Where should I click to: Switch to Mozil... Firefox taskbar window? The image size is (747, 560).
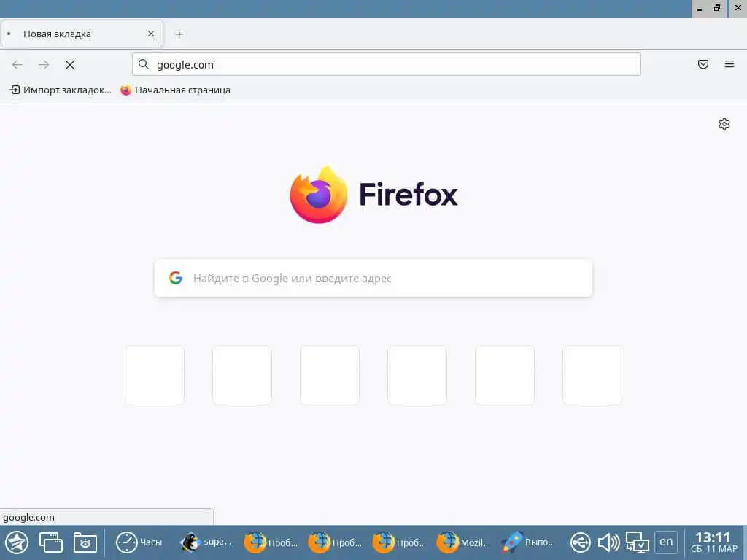[x=463, y=542]
